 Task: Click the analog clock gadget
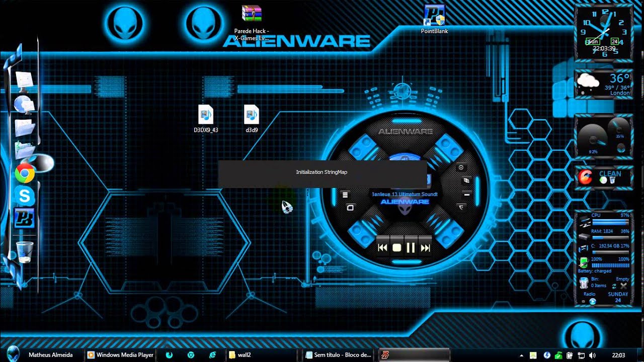[604, 33]
